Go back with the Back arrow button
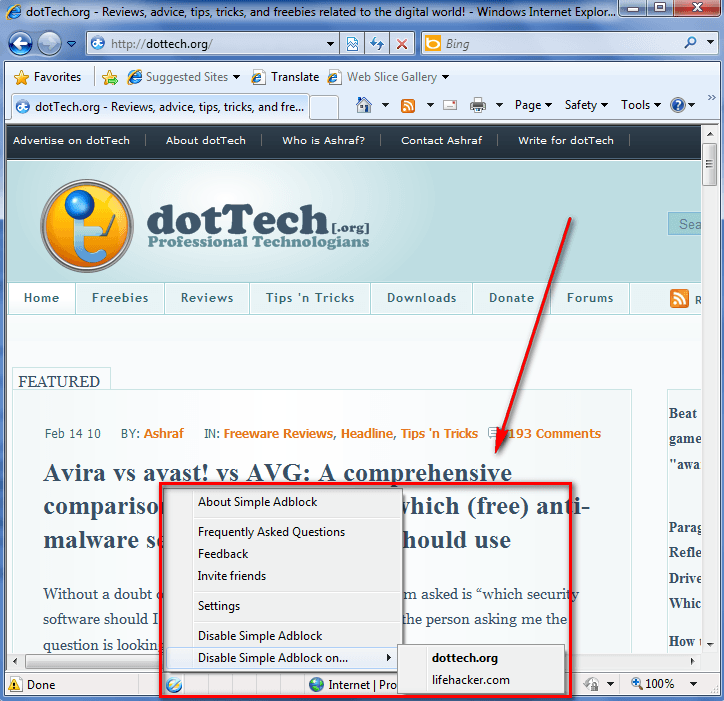Viewport: 724px width, 701px height. coord(21,44)
